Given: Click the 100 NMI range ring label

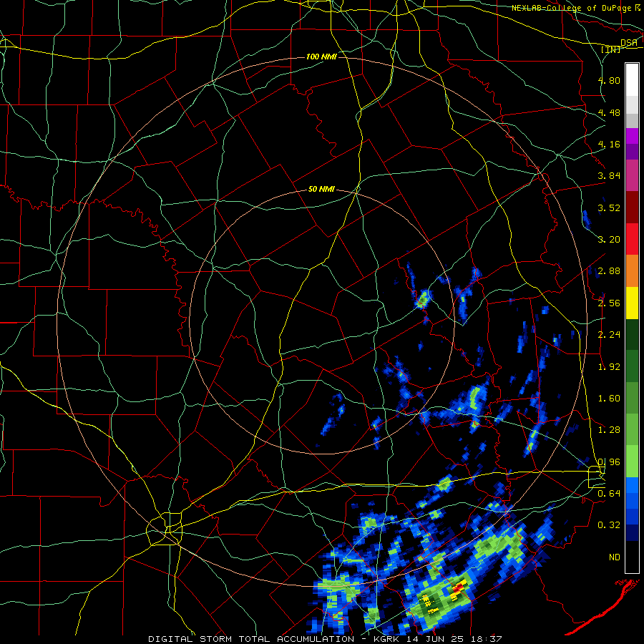Looking at the screenshot, I should point(321,57).
